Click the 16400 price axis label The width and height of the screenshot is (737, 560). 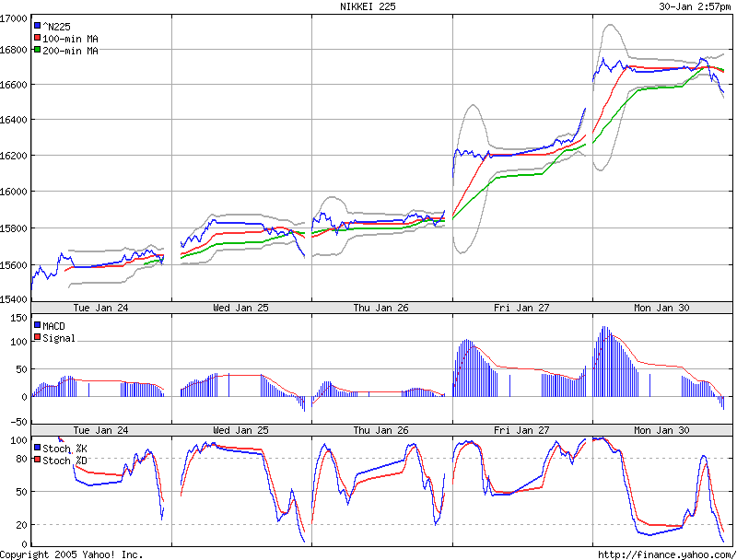coord(14,121)
